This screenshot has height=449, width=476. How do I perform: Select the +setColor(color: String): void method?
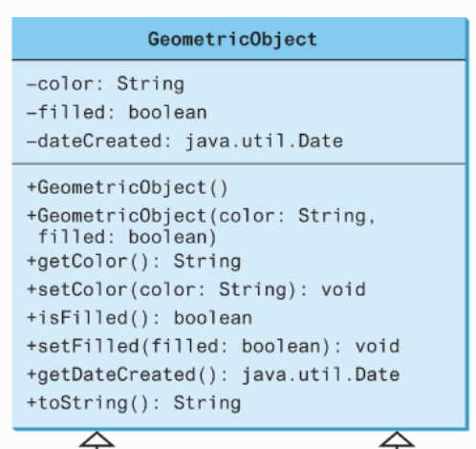(x=196, y=290)
